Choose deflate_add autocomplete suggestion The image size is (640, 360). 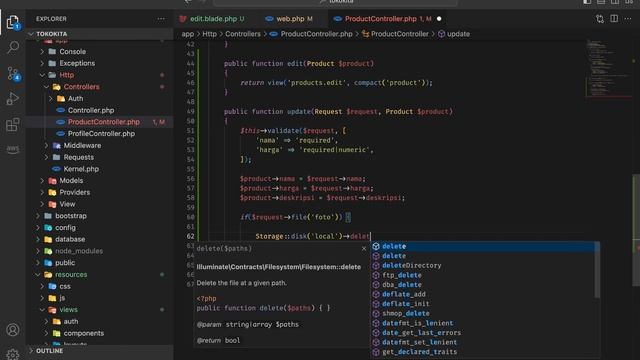tap(483, 294)
